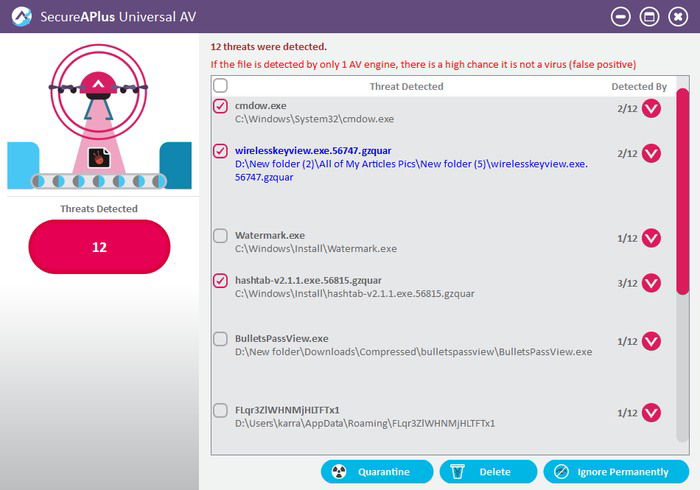Check the BulletsPassView.exe checkbox
This screenshot has height=490, width=700.
(220, 339)
